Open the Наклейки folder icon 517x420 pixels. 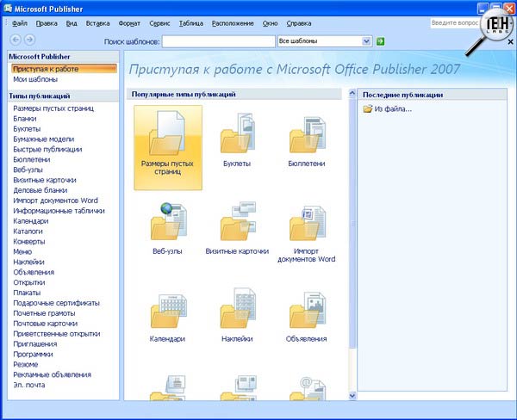238,308
